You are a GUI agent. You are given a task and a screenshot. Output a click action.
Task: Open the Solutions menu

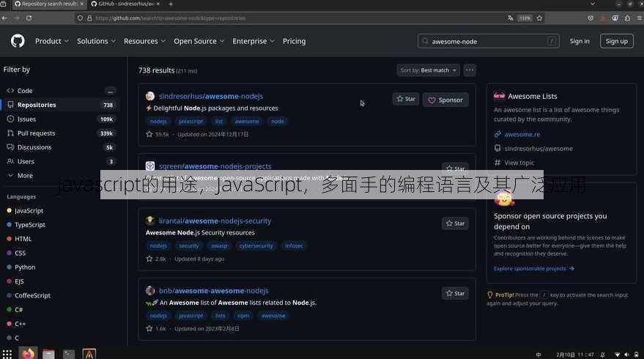(x=96, y=41)
